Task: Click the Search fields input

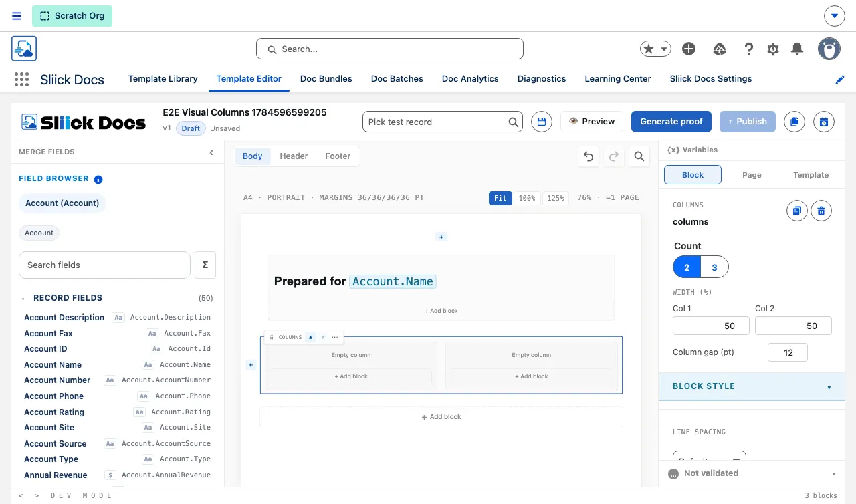Action: point(104,265)
